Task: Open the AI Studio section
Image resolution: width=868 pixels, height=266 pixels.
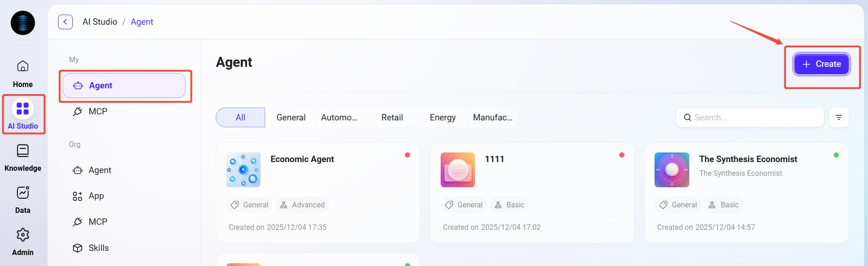Action: pyautogui.click(x=23, y=114)
